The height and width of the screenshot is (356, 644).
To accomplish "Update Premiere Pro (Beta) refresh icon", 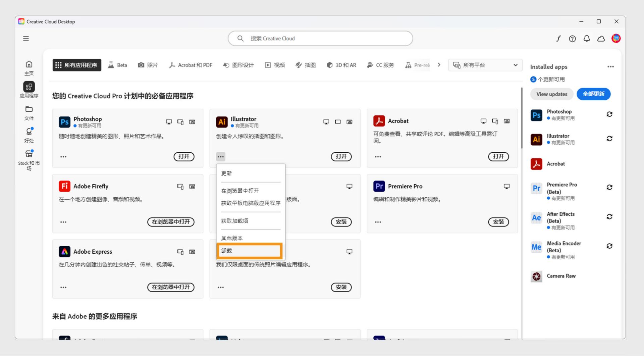I will coord(609,187).
